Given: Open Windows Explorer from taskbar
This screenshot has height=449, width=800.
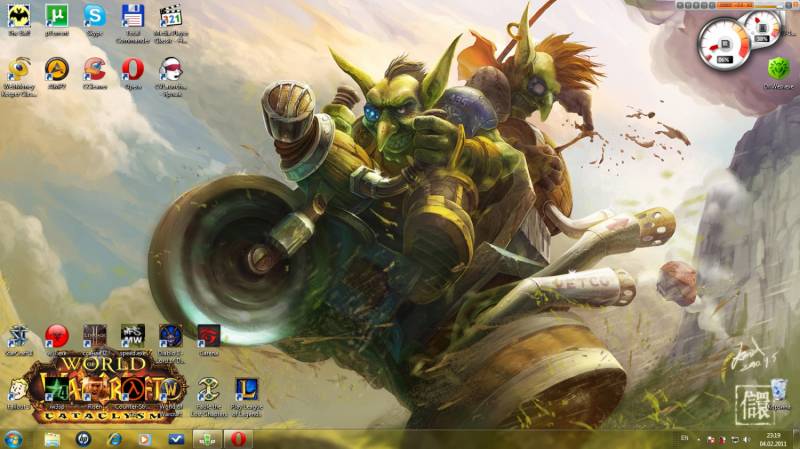Looking at the screenshot, I should [52, 439].
